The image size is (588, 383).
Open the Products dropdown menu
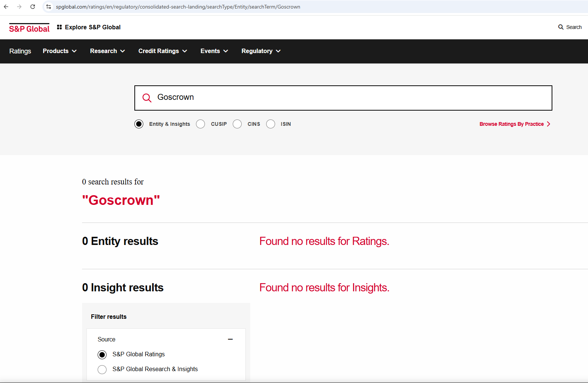coord(60,51)
